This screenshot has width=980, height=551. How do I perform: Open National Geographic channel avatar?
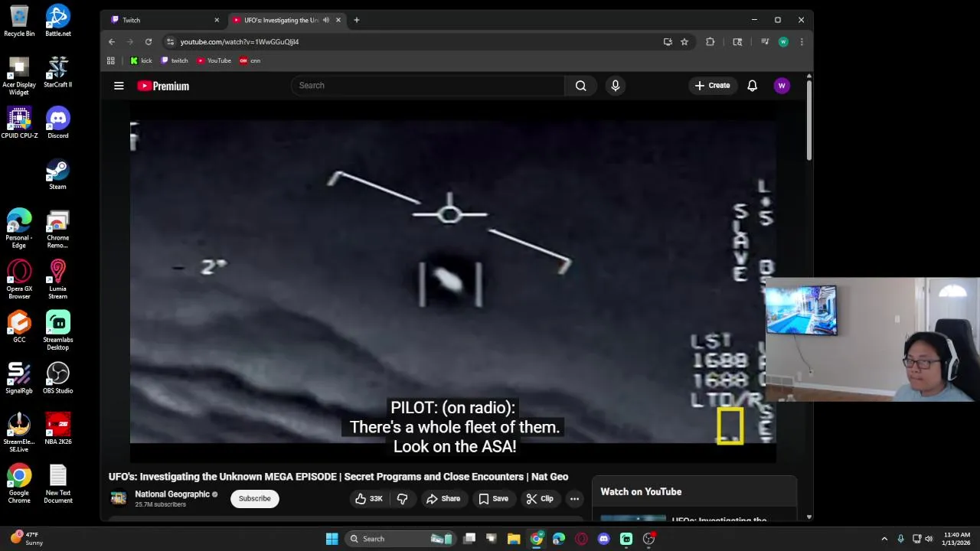[x=118, y=498]
